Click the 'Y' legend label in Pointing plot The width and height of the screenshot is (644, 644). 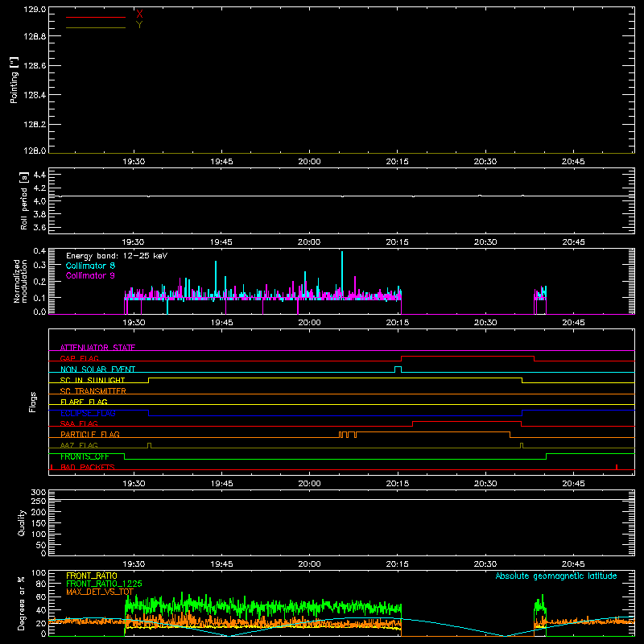[139, 25]
